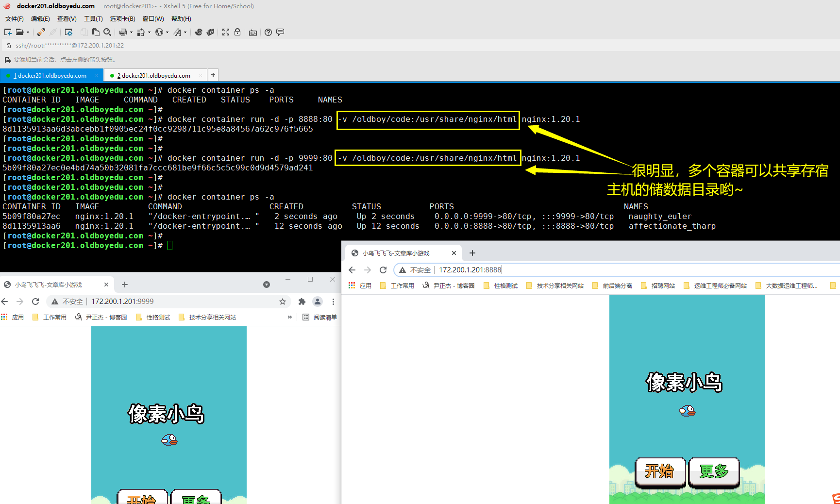840x504 pixels.
Task: Expand the open folder dropdown arrow
Action: [28, 33]
